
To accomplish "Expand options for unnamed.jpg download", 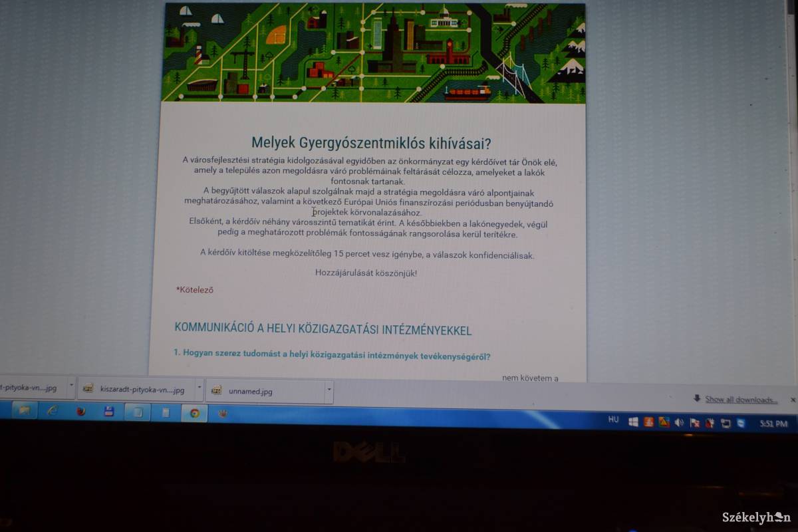I will pyautogui.click(x=329, y=391).
